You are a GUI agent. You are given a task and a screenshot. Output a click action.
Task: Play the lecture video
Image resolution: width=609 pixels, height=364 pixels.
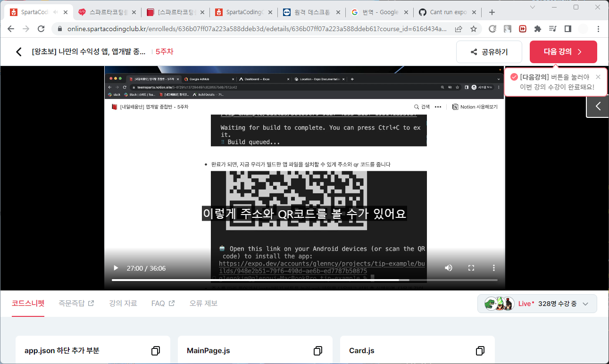tap(116, 268)
